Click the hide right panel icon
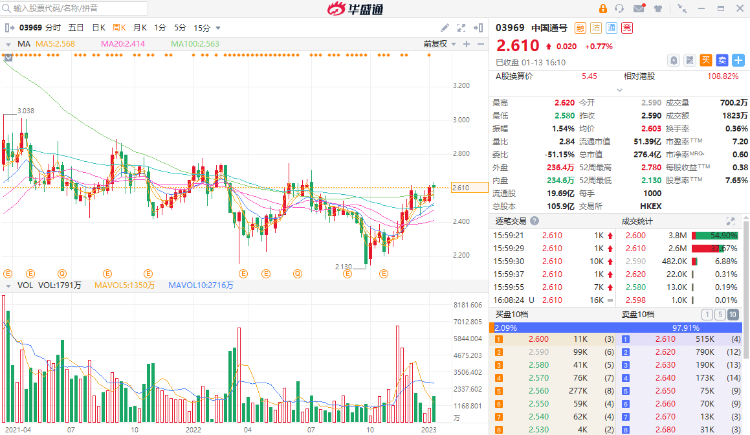The height and width of the screenshot is (435, 750). tap(478, 28)
